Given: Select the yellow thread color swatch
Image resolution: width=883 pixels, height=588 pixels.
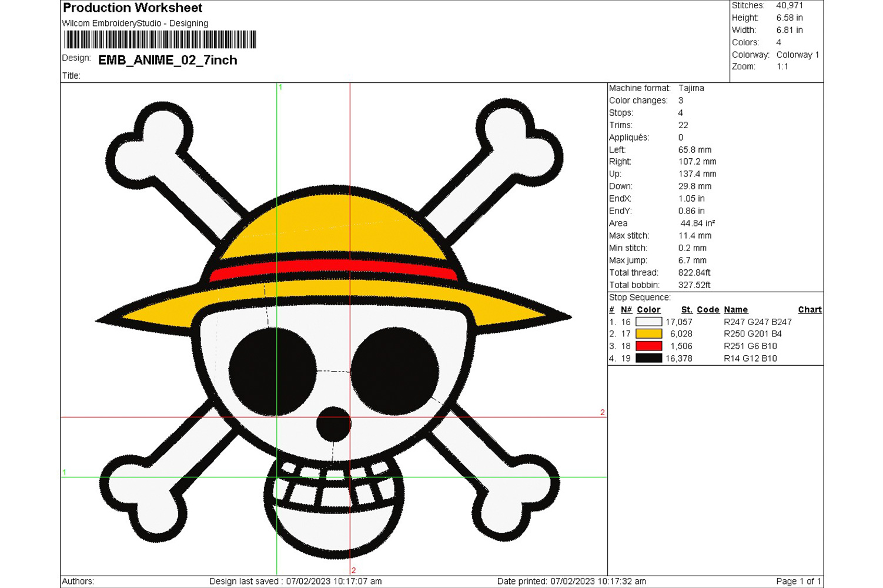Looking at the screenshot, I should coord(648,334).
